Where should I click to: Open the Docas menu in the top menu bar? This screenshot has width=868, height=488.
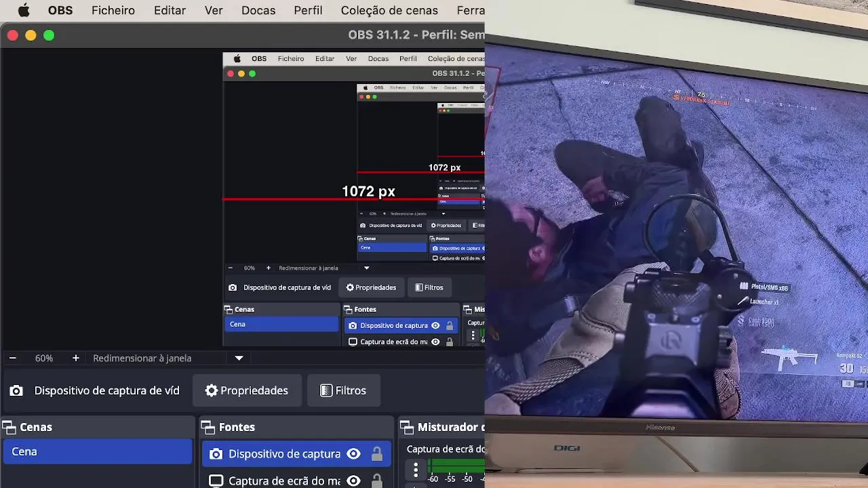(258, 10)
